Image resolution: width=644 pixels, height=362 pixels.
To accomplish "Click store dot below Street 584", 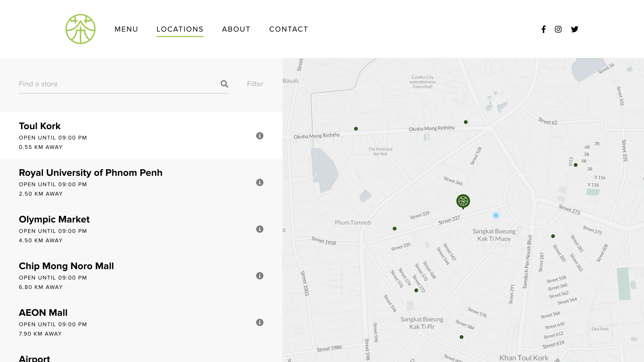I will pos(462,337).
